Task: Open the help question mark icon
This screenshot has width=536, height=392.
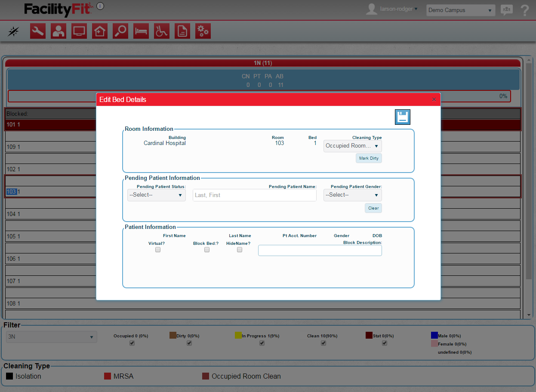Action: pos(524,10)
